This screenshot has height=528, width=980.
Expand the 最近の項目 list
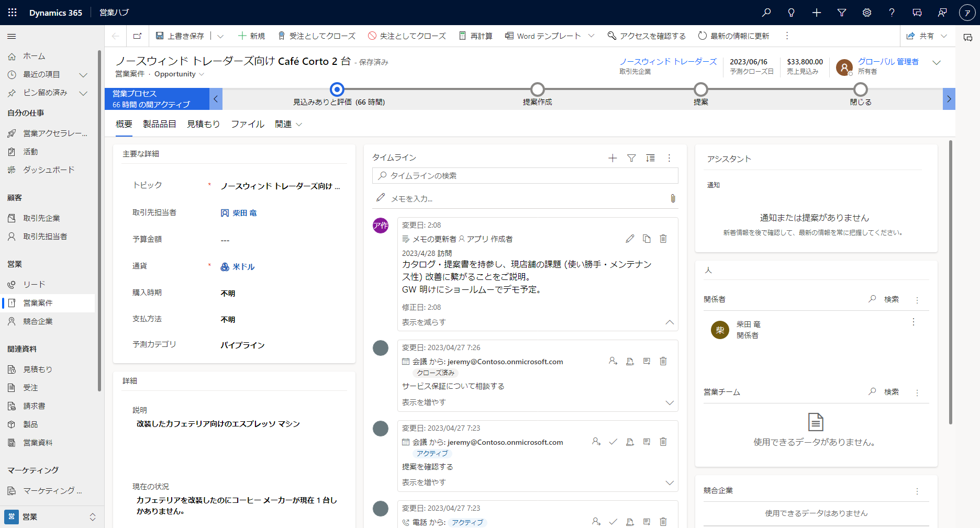pos(83,75)
